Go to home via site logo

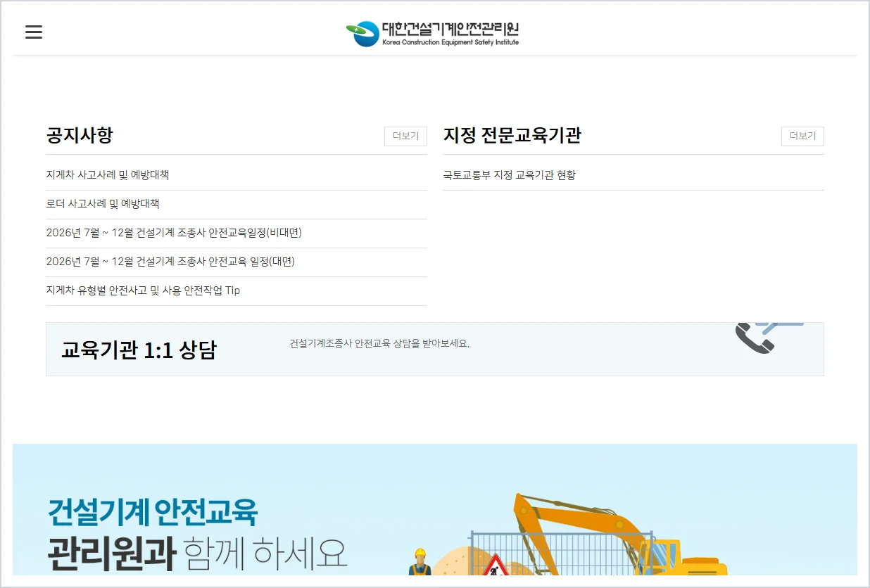click(x=432, y=33)
